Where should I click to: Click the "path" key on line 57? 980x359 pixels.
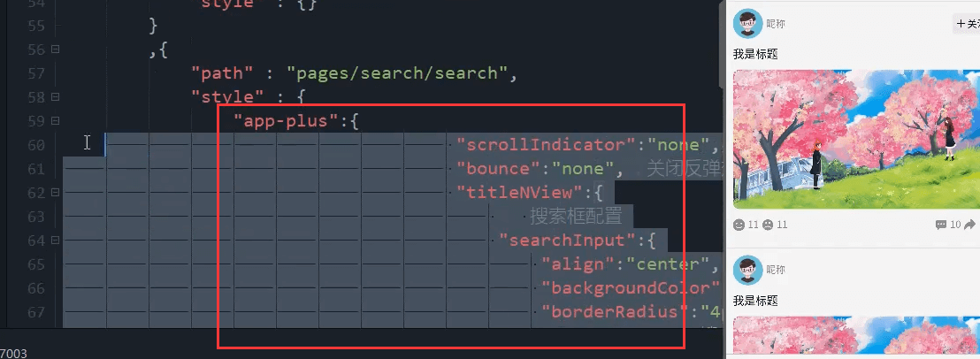222,73
